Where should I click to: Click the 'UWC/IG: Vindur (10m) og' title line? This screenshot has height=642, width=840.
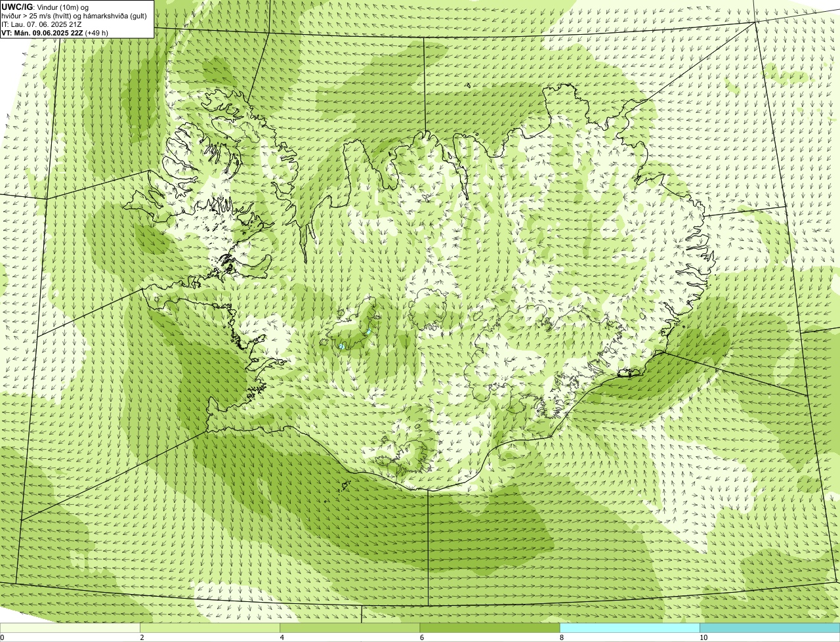tap(45, 7)
